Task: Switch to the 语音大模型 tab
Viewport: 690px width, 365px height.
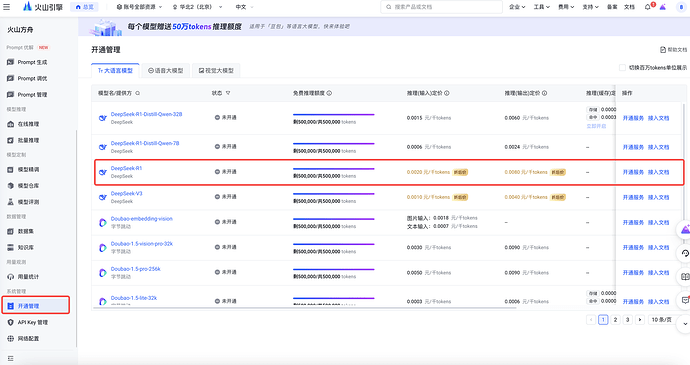Action: (x=165, y=70)
